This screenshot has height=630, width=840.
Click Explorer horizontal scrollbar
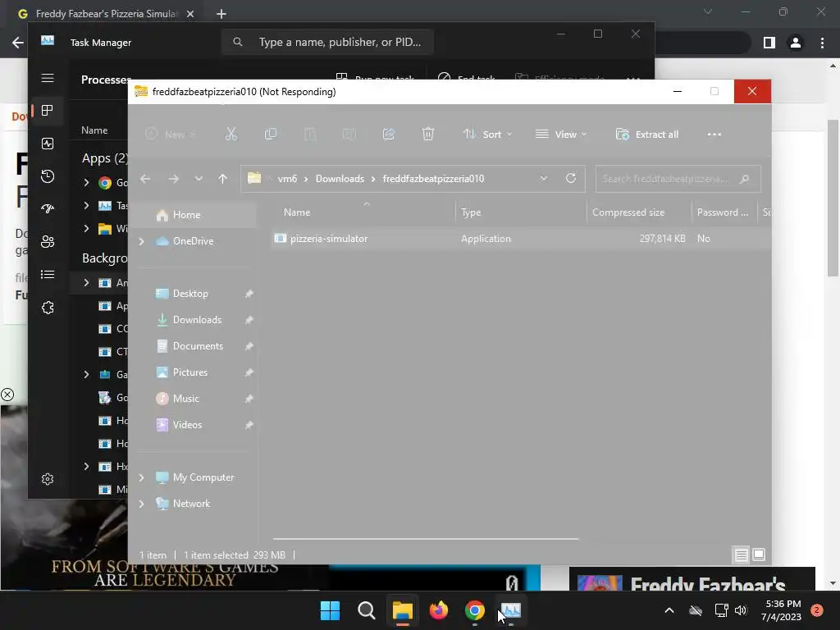[x=426, y=539]
